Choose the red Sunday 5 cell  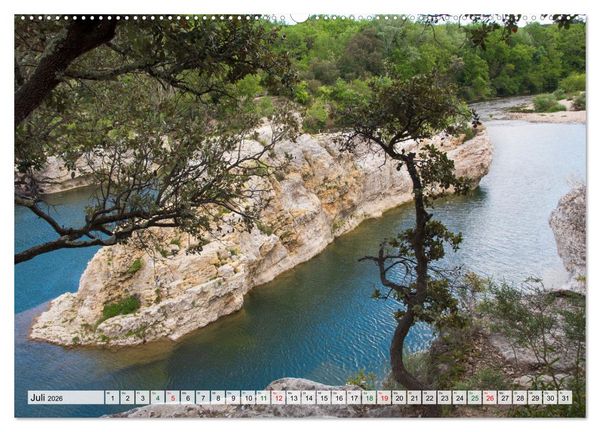[173, 398]
